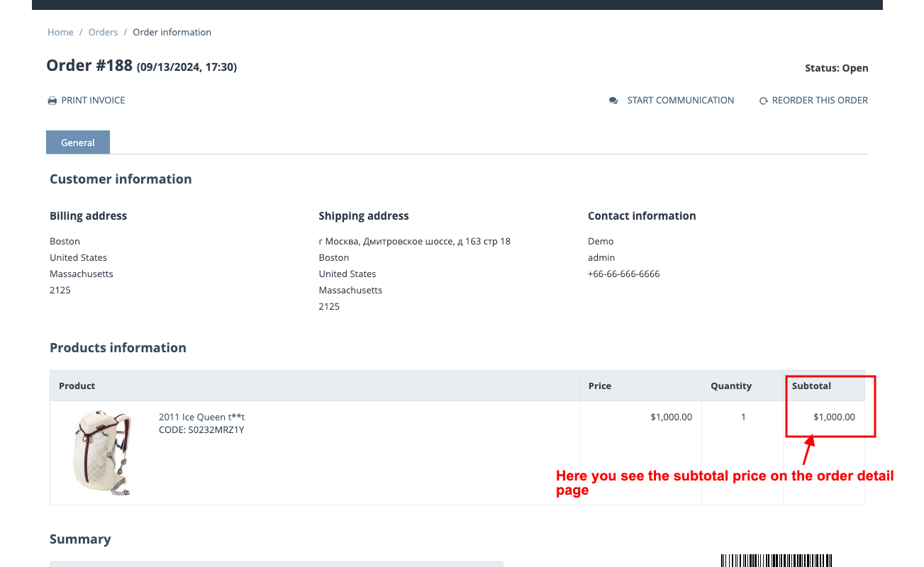Viewport: 924px width, 567px height.
Task: Open the 2011 Ice Queen product link
Action: [201, 417]
